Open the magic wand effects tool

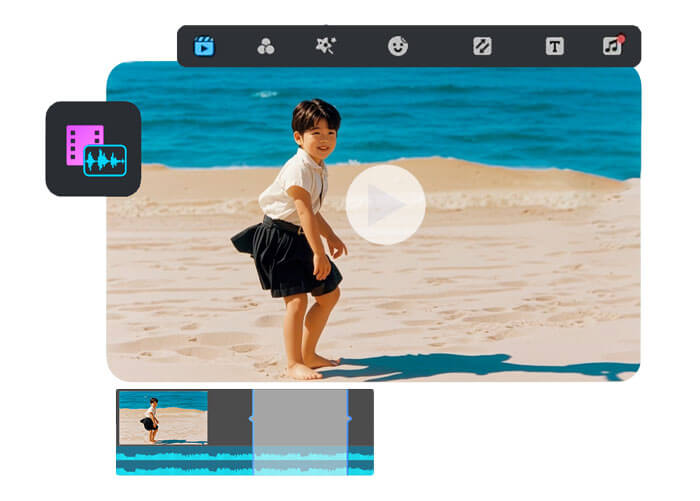point(326,46)
